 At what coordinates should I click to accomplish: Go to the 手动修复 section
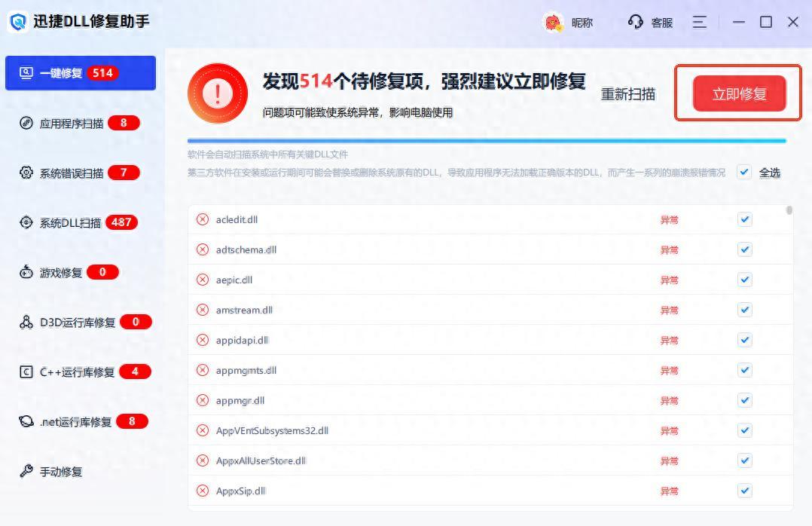click(x=60, y=472)
